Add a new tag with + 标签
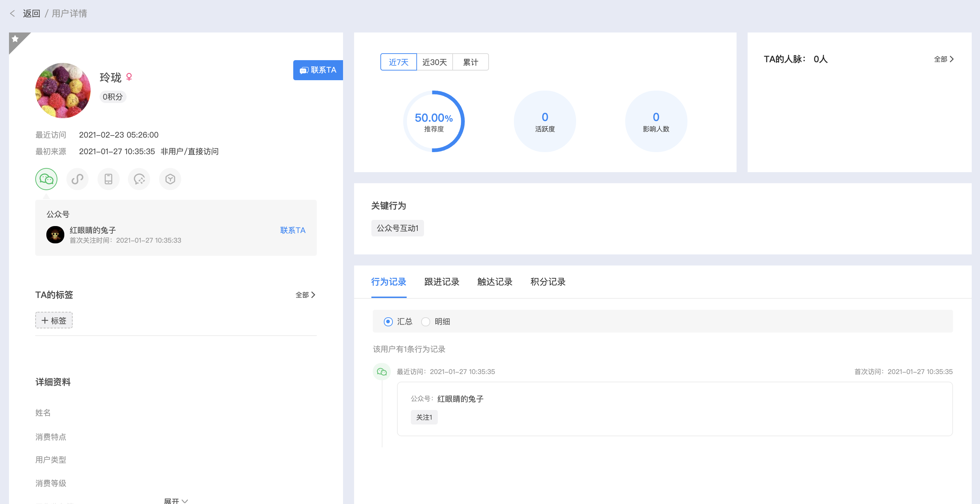980x504 pixels. coord(54,320)
